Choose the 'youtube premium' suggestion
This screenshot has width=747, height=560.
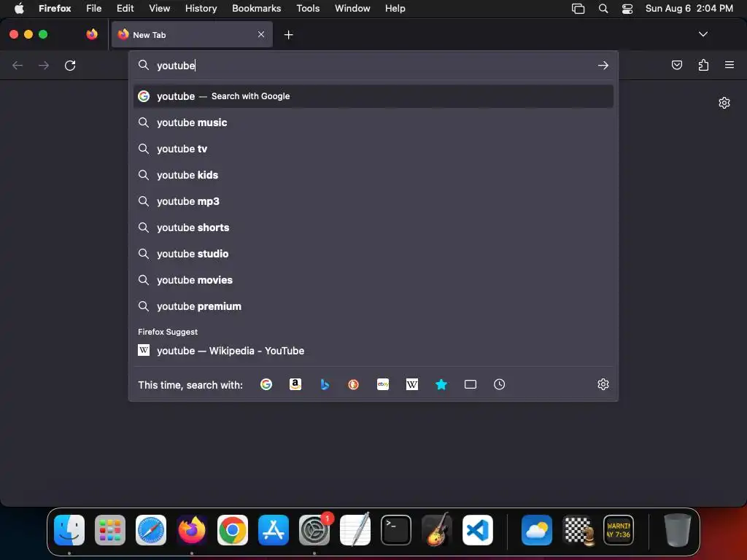[x=373, y=306]
